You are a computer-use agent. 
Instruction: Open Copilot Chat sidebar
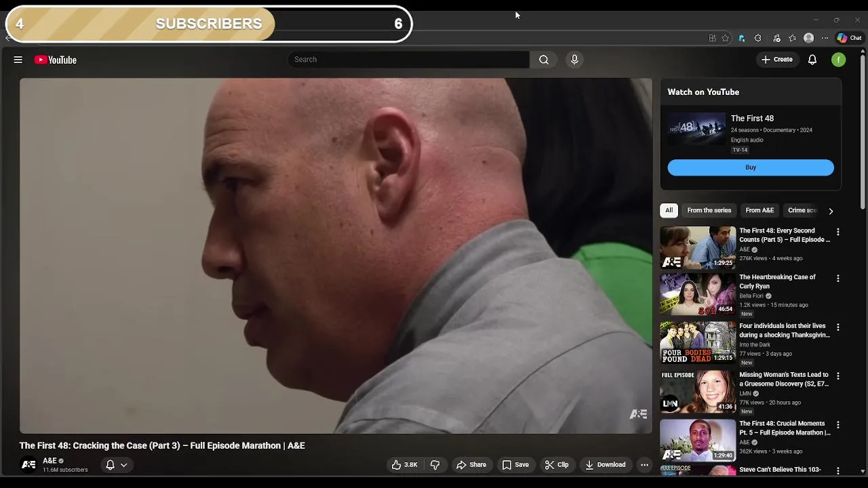pyautogui.click(x=849, y=38)
